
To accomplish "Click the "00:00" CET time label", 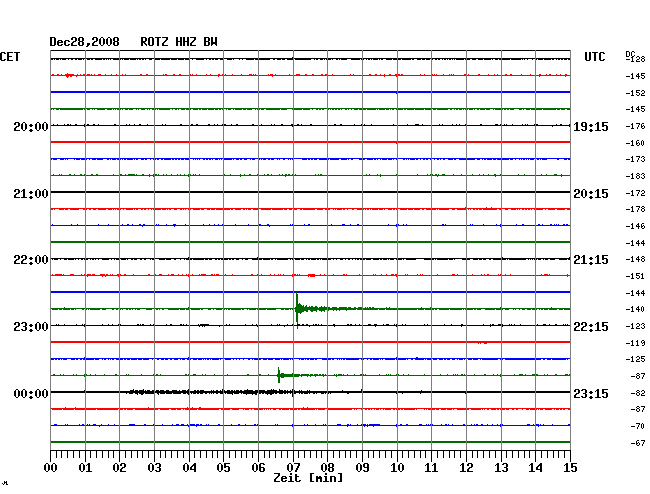I will click(31, 393).
